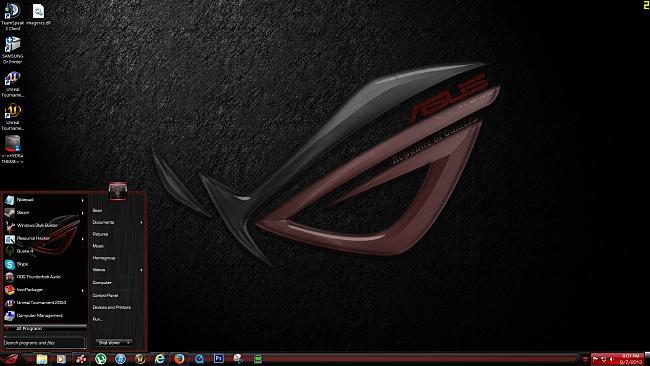Expand Steam jump list arrow

(x=82, y=213)
